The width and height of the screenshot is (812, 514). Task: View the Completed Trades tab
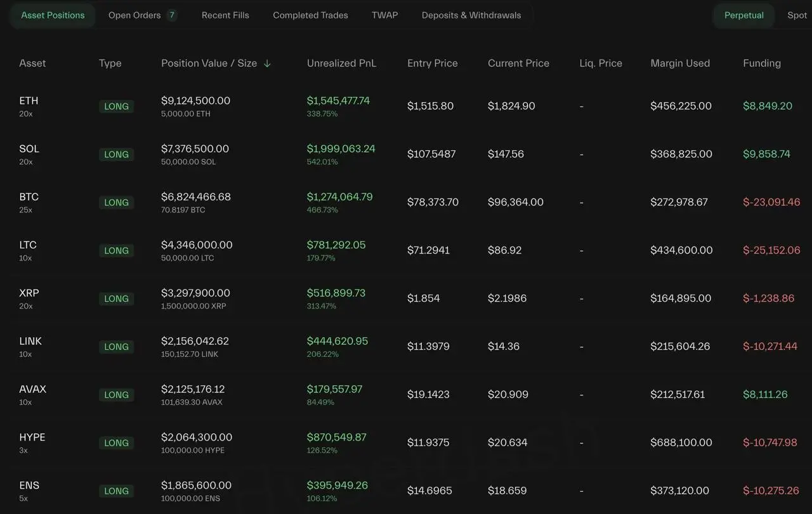[310, 15]
